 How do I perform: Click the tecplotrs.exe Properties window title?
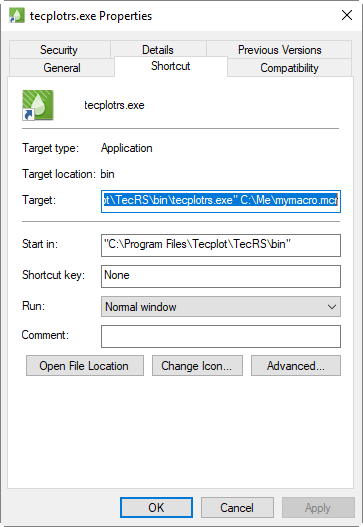click(91, 16)
